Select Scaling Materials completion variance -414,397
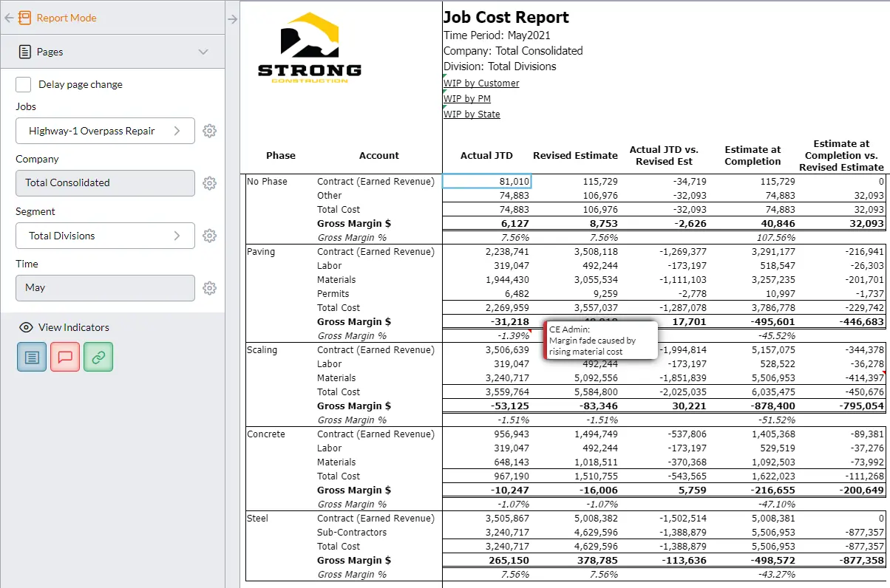 841,378
